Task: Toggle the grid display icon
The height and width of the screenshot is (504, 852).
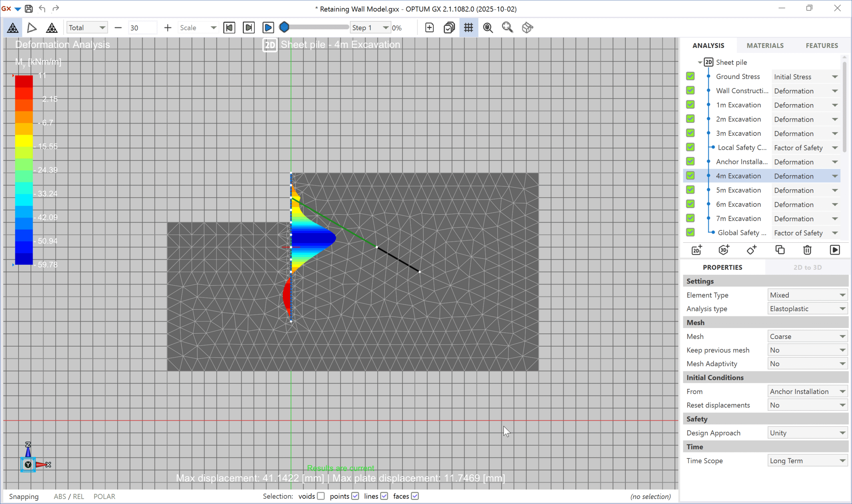Action: (469, 28)
